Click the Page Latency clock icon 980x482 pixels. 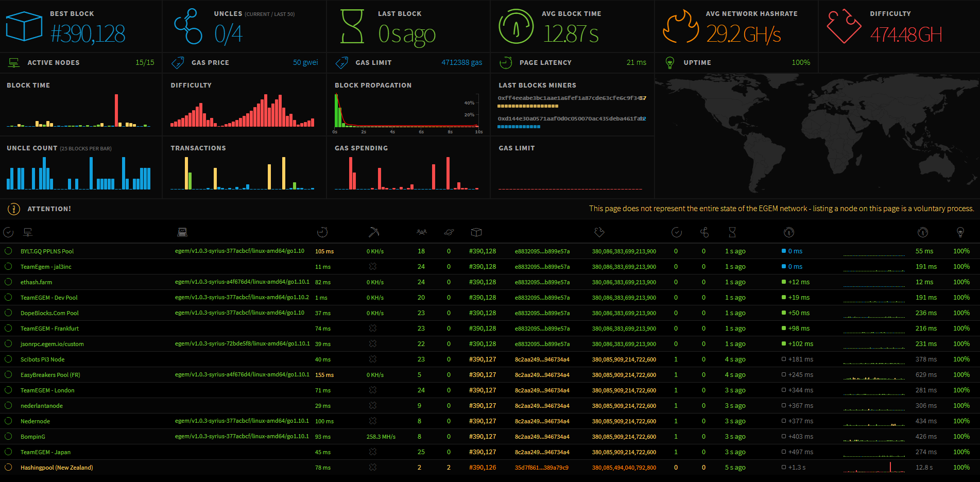click(506, 63)
